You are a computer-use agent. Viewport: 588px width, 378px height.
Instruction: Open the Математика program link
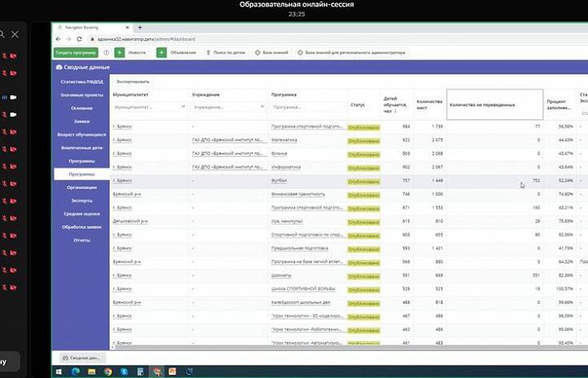coord(284,140)
